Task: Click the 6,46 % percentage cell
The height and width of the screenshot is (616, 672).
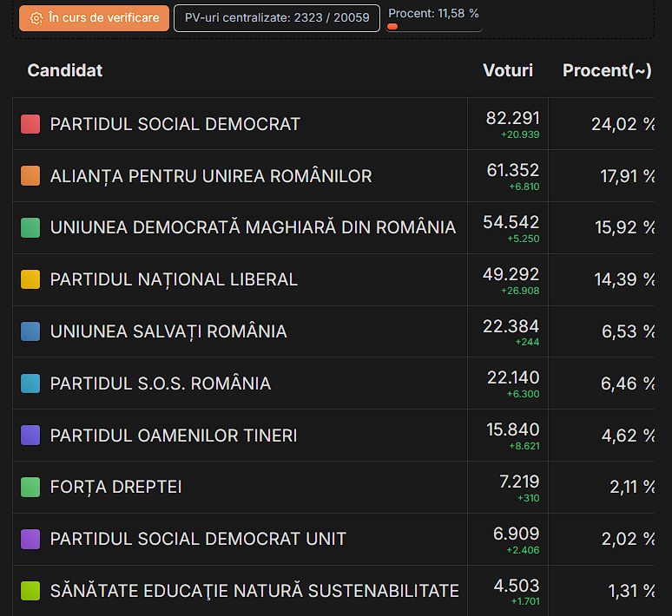Action: pyautogui.click(x=628, y=383)
